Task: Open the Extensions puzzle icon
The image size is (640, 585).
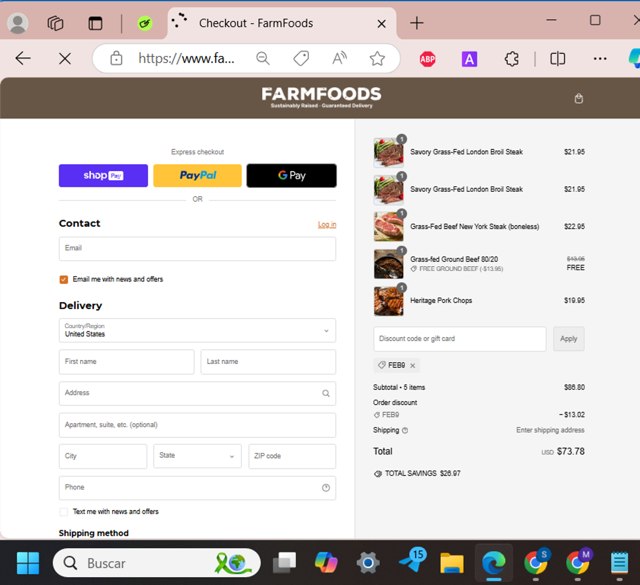Action: pyautogui.click(x=511, y=59)
